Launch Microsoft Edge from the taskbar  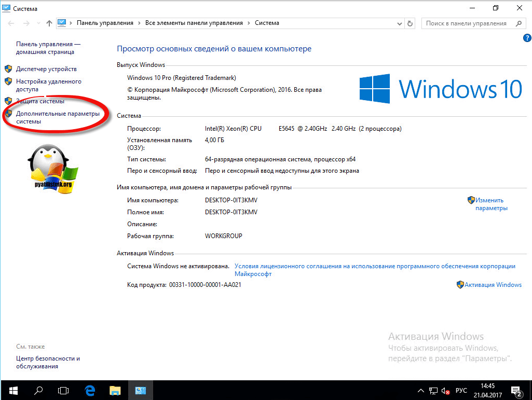click(89, 390)
